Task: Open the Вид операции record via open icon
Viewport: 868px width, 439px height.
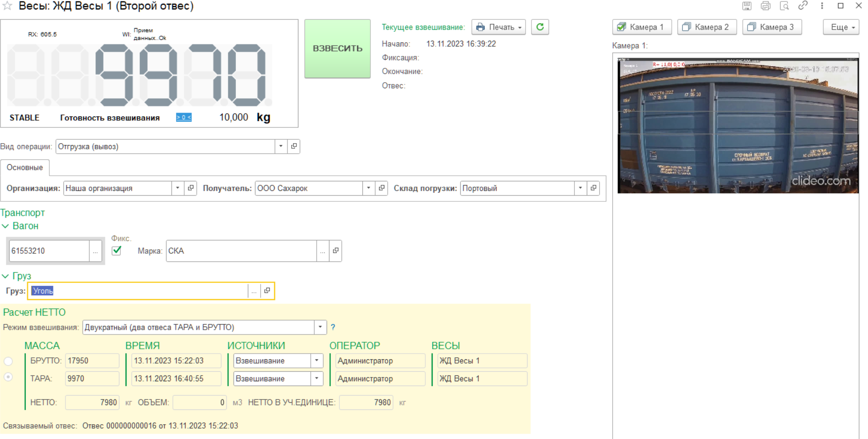Action: click(x=294, y=146)
